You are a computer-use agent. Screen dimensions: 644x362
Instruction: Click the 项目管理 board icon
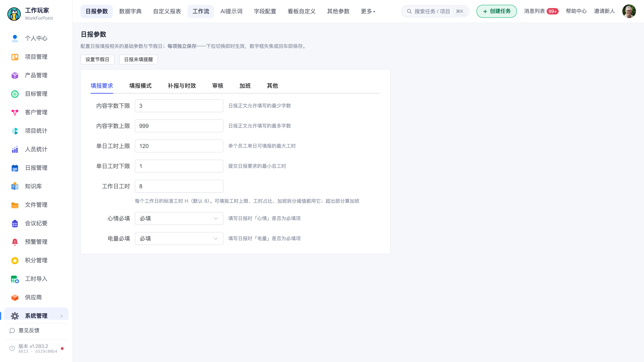(x=15, y=57)
